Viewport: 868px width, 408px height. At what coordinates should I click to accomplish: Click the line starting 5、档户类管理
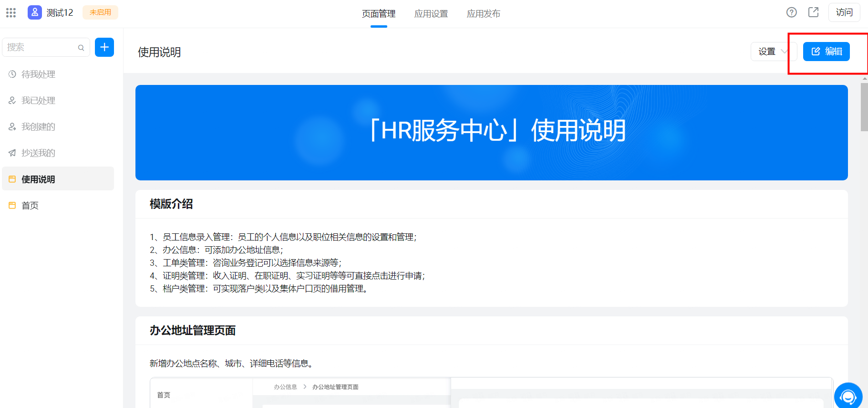pyautogui.click(x=260, y=289)
